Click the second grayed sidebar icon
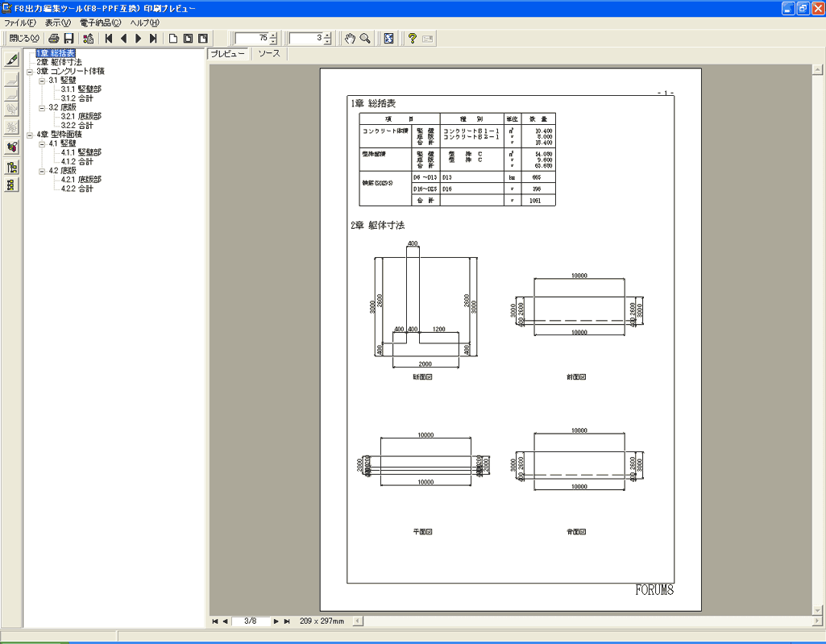This screenshot has width=826, height=644. coord(11,79)
